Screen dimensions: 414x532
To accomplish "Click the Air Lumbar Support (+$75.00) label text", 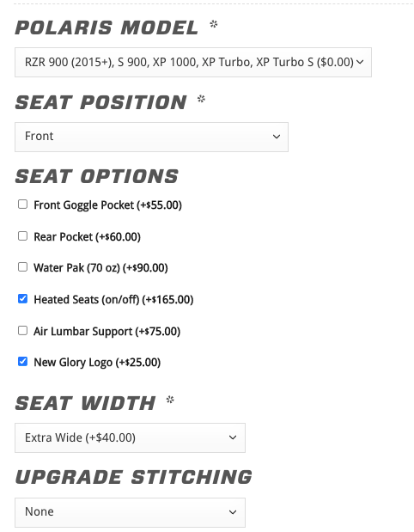I will click(x=107, y=331).
